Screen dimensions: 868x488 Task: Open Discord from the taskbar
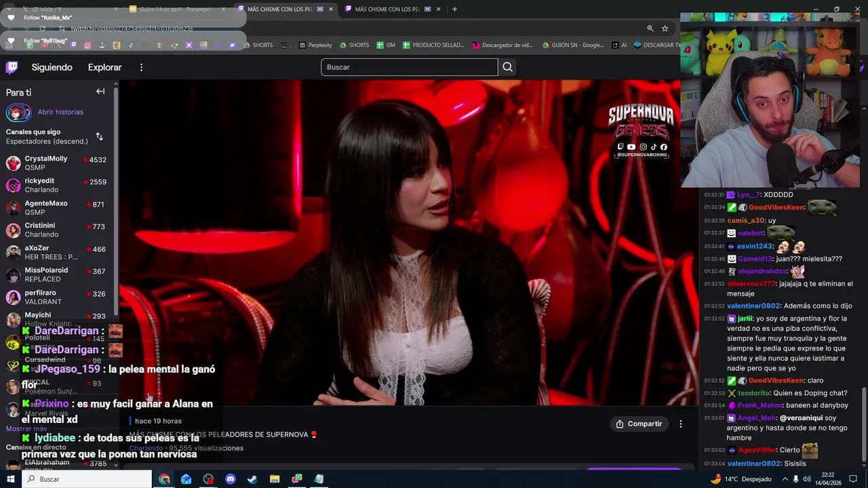click(x=231, y=479)
